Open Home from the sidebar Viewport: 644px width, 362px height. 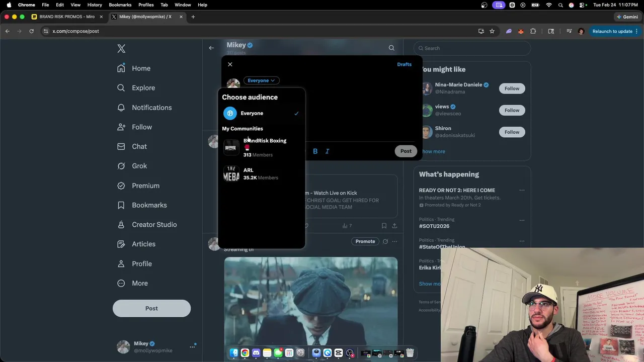coord(134,68)
